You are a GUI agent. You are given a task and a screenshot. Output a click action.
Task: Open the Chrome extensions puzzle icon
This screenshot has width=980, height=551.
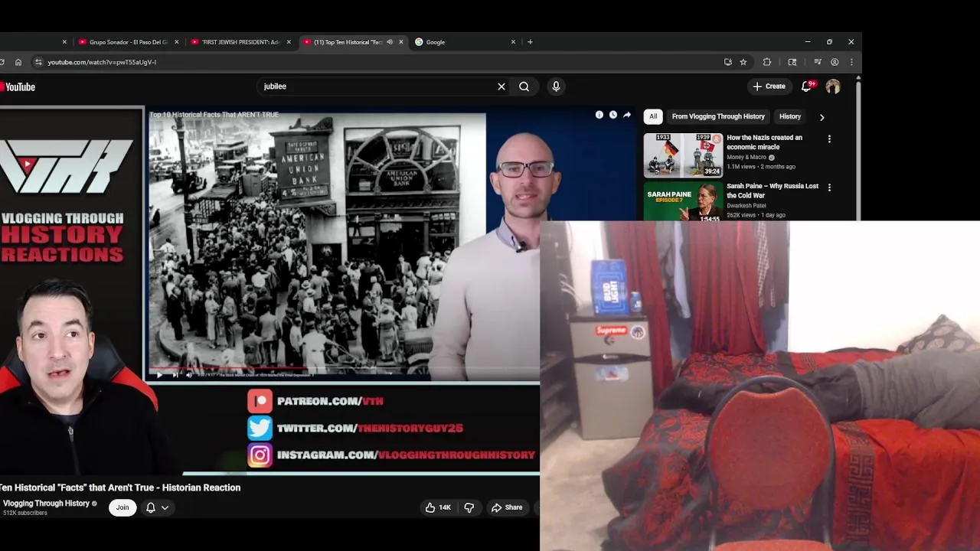point(766,62)
